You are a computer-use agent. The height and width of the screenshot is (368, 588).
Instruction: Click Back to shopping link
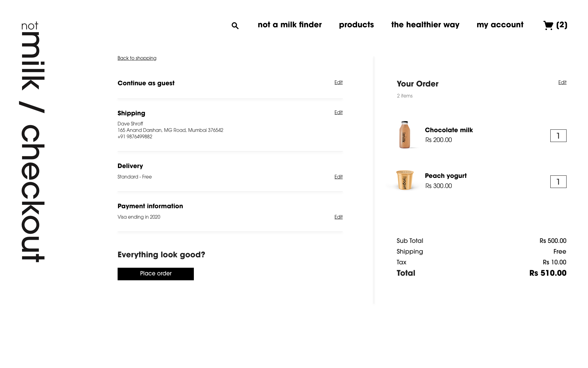click(137, 58)
